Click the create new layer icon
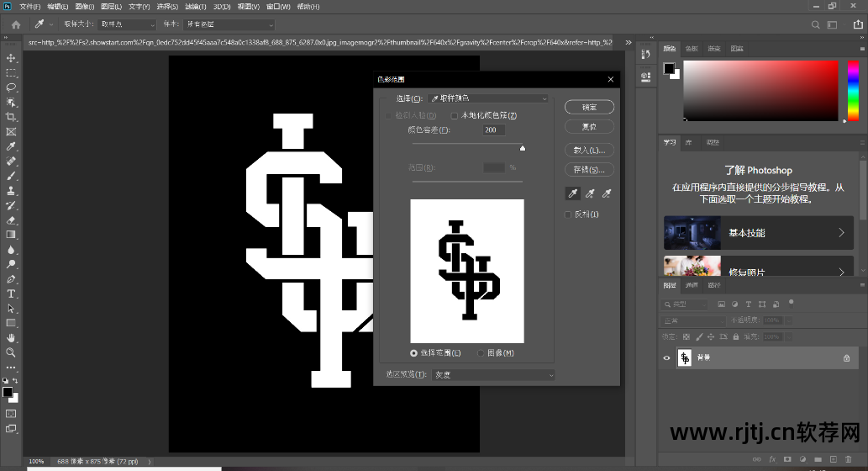 click(x=833, y=459)
